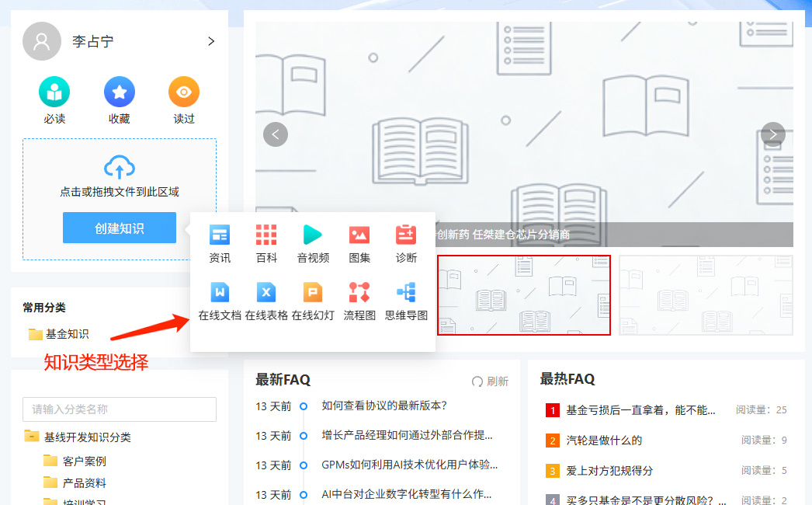Focus the 请输入分类名称 search field
The height and width of the screenshot is (505, 812).
[x=120, y=409]
